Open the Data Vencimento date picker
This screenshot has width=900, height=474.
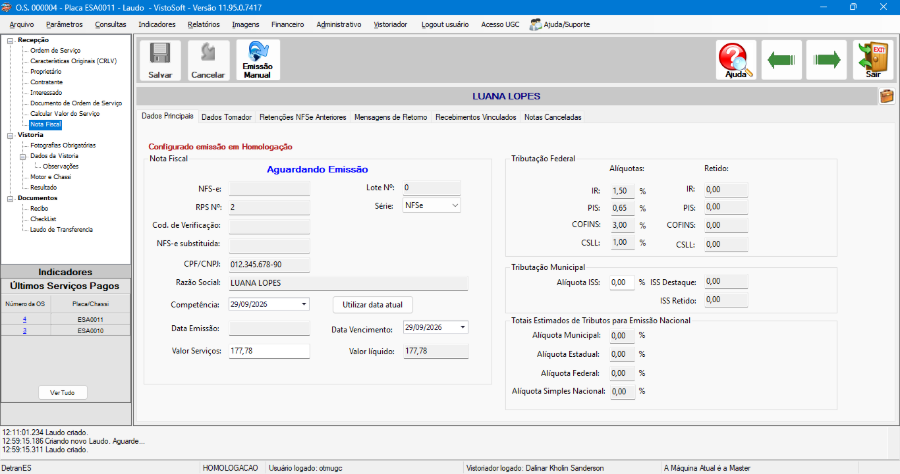point(462,328)
